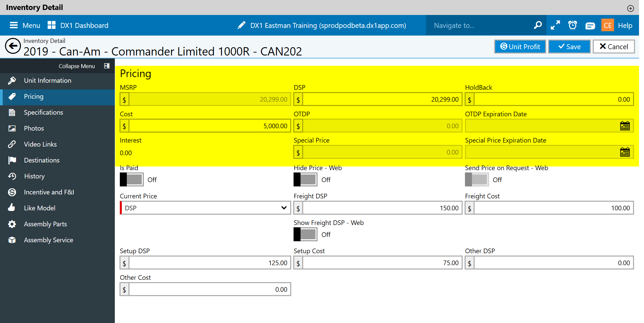Viewport: 644px width, 323px height.
Task: Click the Special Price field
Action: pyautogui.click(x=382, y=152)
